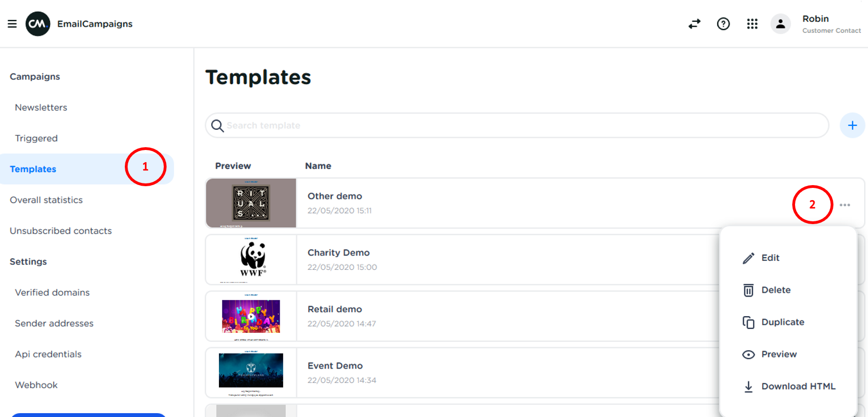Go to Triggered campaigns
The height and width of the screenshot is (417, 868).
36,138
